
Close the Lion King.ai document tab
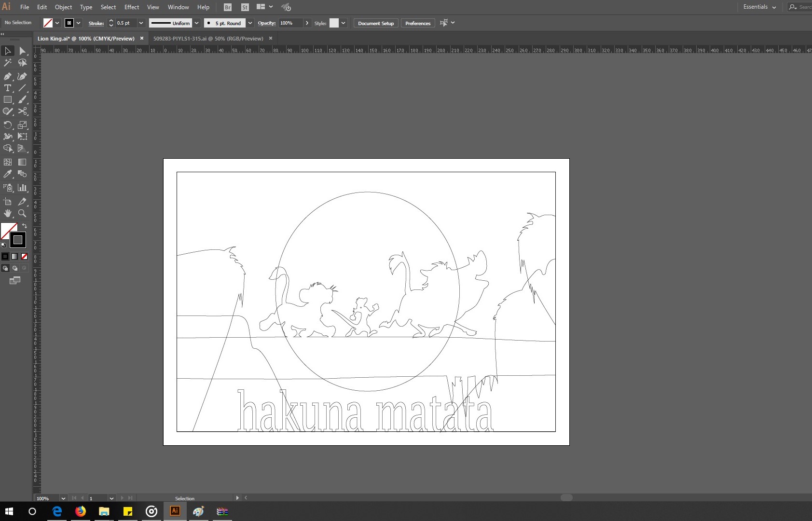142,39
